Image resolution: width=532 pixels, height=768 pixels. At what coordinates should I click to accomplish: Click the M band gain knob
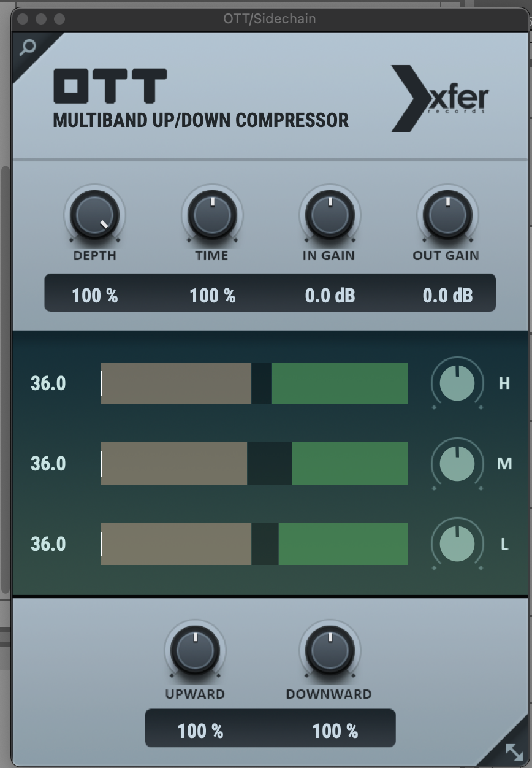tap(457, 464)
